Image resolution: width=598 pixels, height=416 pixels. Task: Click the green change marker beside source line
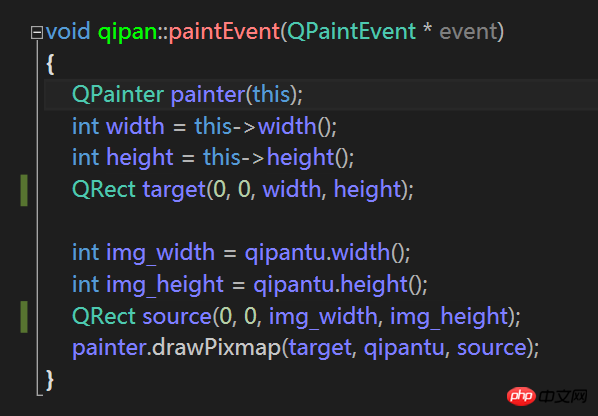tap(24, 317)
